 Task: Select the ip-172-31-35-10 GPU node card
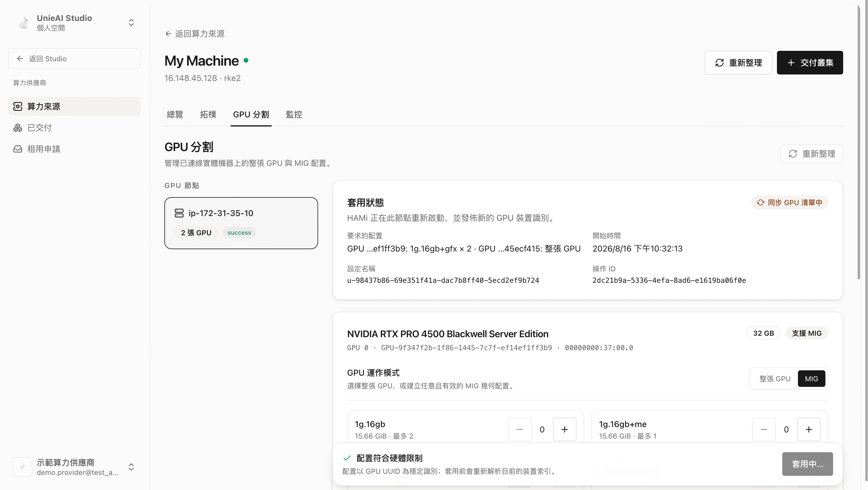241,223
